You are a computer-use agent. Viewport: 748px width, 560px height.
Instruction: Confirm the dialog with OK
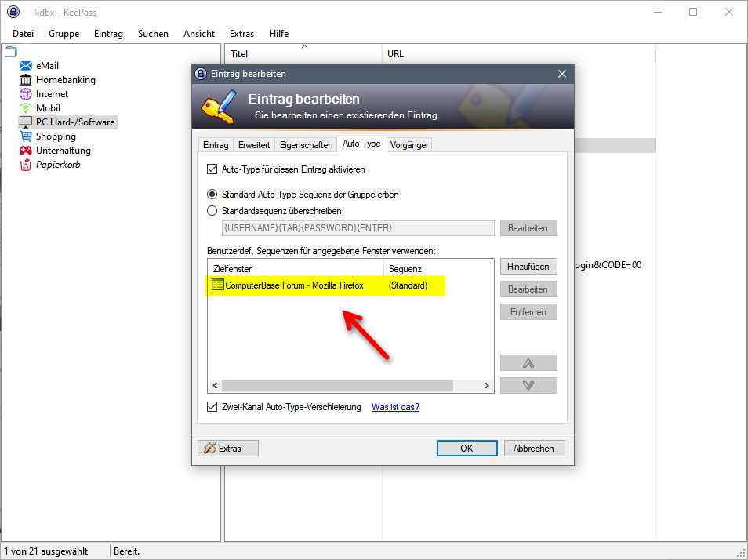point(467,449)
